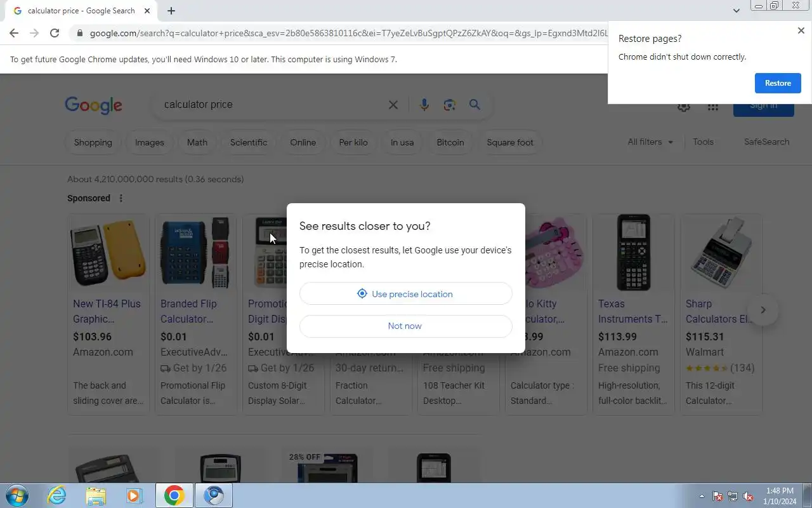Open Windows Media Player from taskbar

coord(134,495)
